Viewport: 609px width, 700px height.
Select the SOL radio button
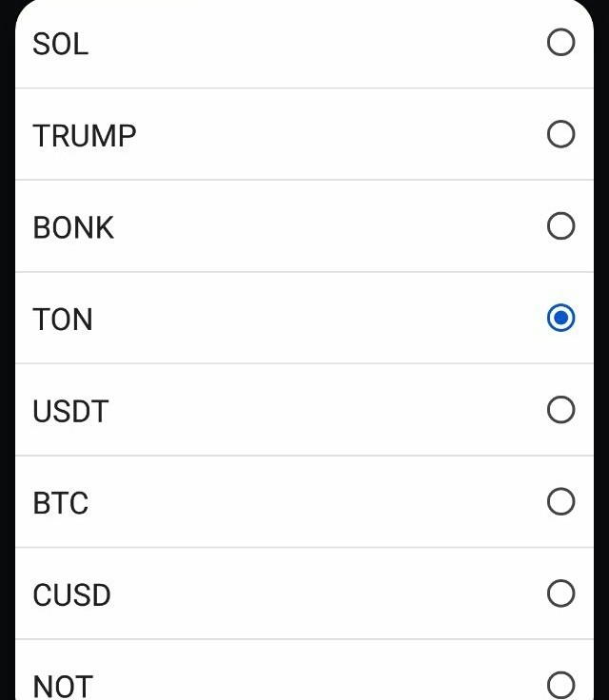tap(560, 43)
